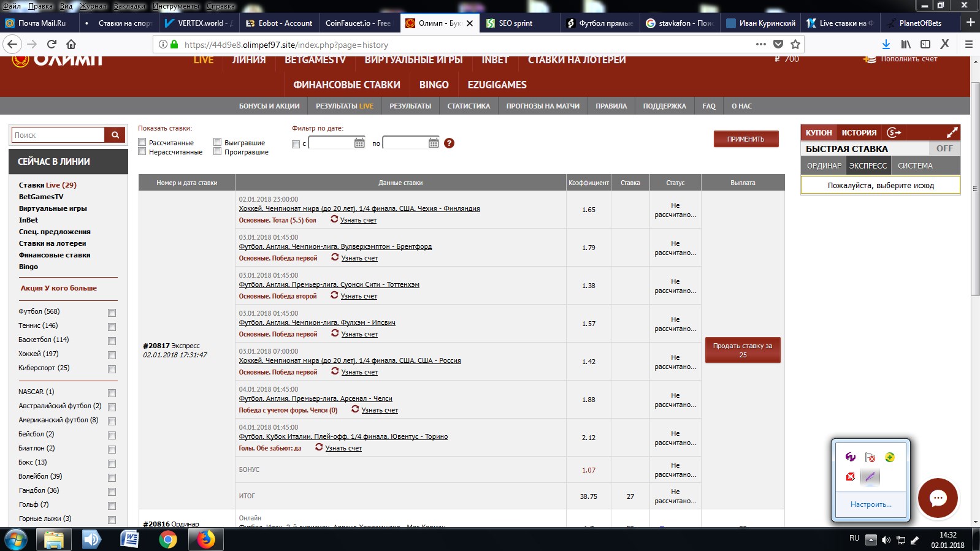Open Windows Start menu

tap(15, 540)
